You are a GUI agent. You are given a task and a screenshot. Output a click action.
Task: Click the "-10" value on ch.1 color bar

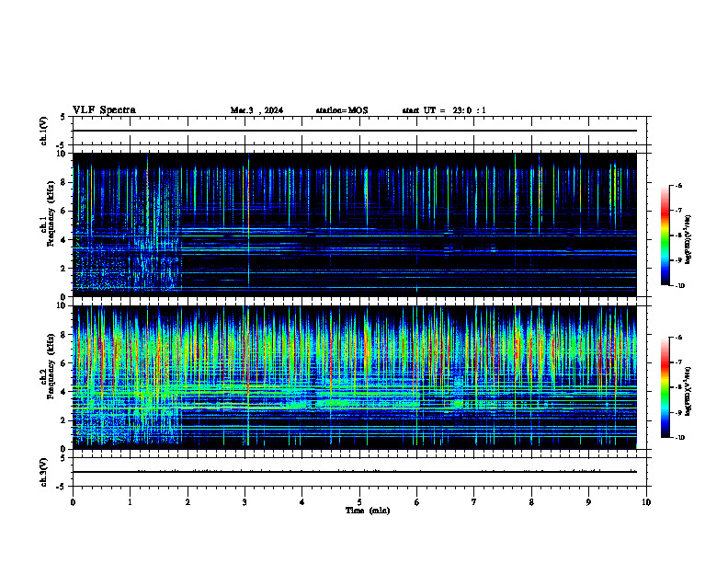680,286
